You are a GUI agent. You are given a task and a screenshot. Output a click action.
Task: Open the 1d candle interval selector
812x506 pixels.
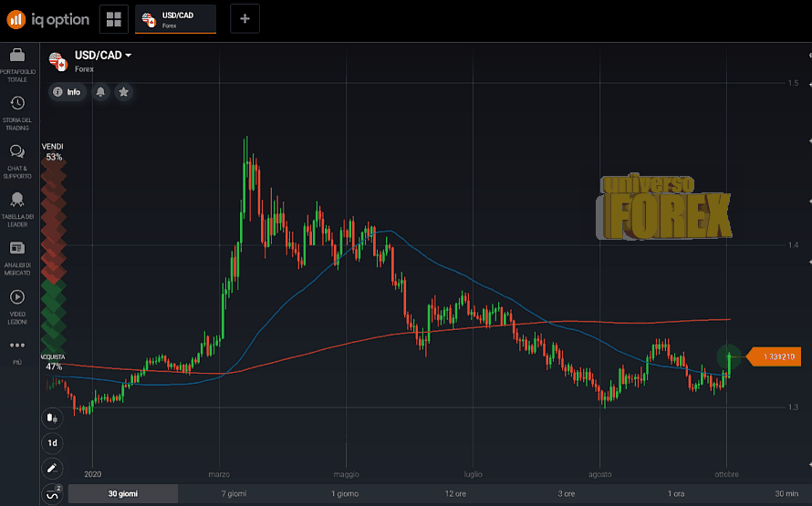52,443
